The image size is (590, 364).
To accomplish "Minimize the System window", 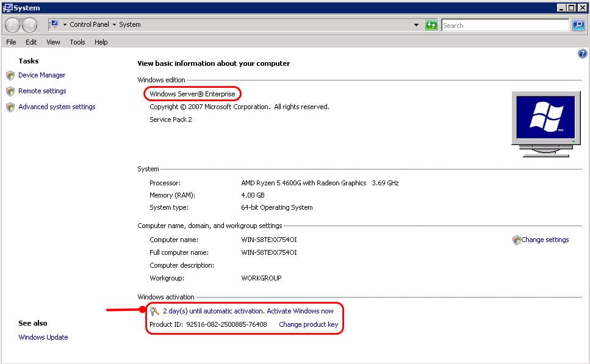I will pyautogui.click(x=561, y=7).
